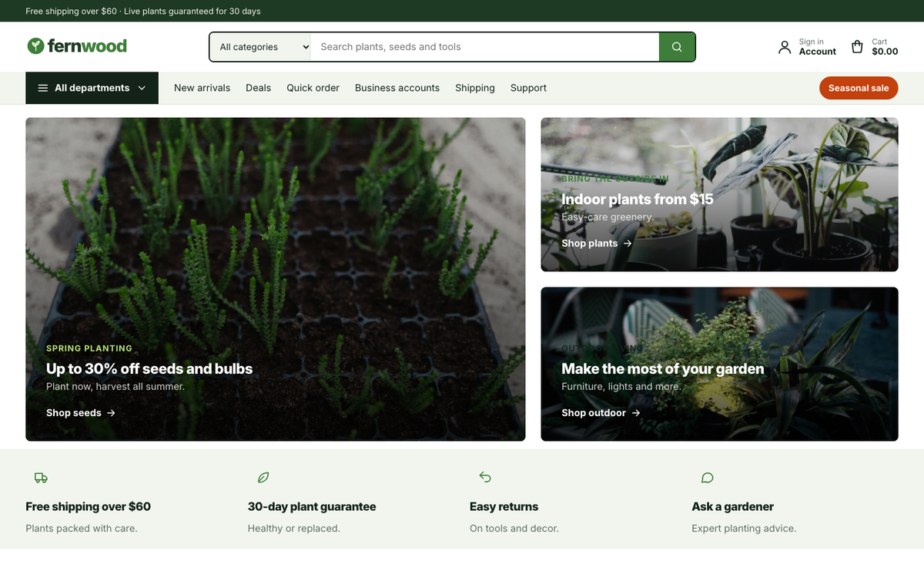This screenshot has width=924, height=578.
Task: Click the Shop outdoor link
Action: coord(601,413)
